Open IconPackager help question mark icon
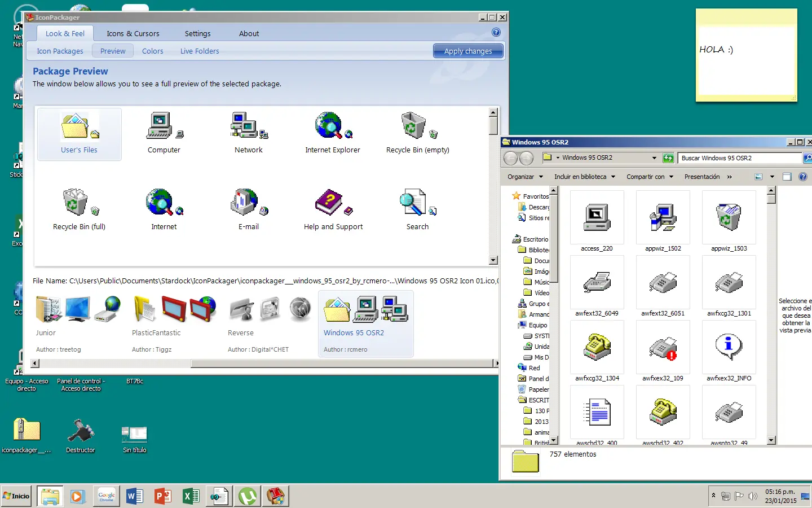 [496, 33]
